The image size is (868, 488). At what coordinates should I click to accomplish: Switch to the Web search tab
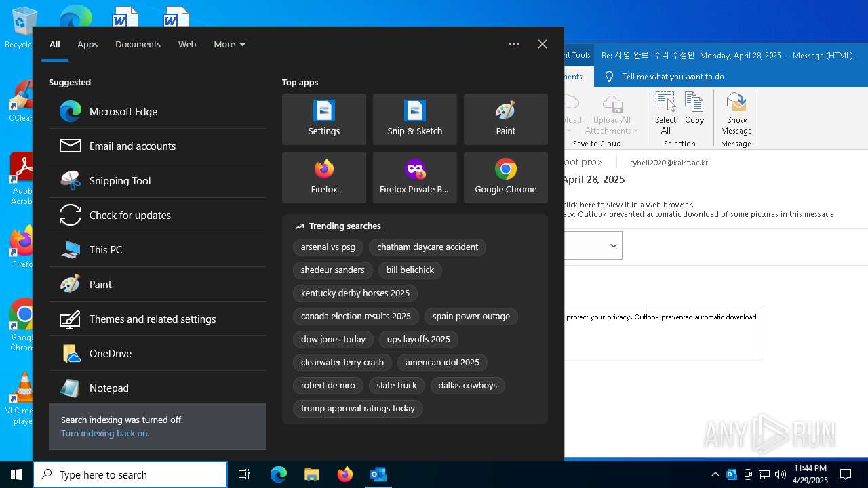(x=187, y=44)
